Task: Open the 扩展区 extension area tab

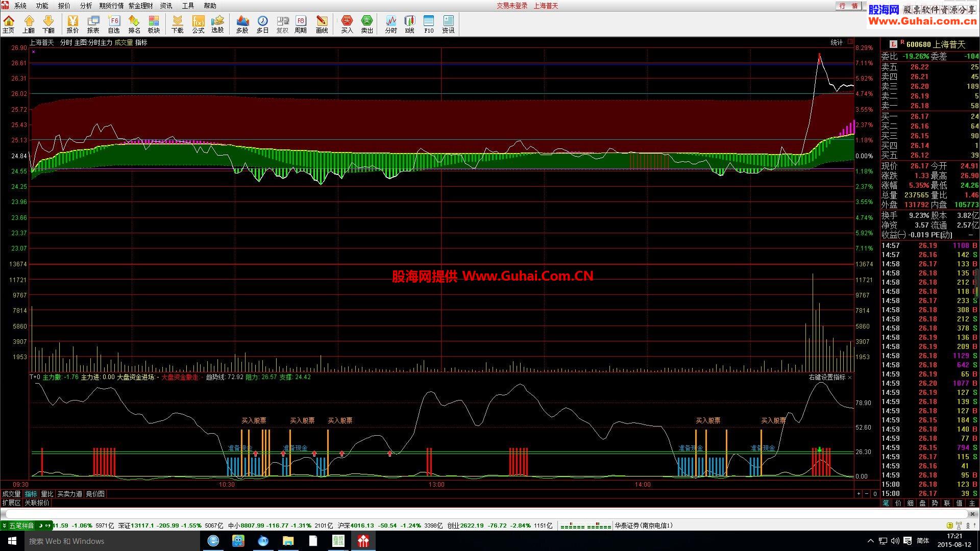Action: (x=11, y=503)
